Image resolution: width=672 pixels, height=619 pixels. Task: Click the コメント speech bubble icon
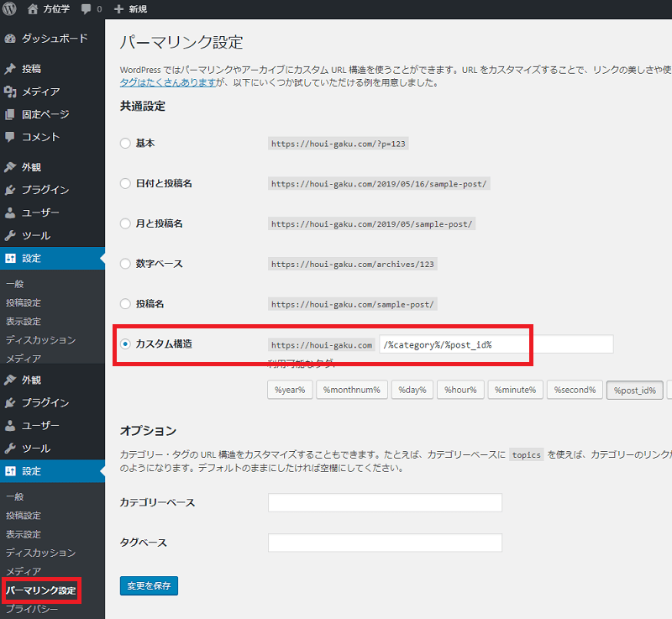[x=10, y=137]
